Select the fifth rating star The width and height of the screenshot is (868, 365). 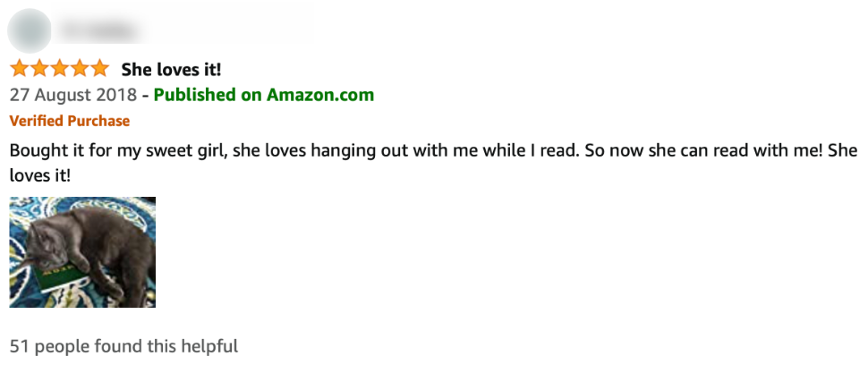click(98, 69)
